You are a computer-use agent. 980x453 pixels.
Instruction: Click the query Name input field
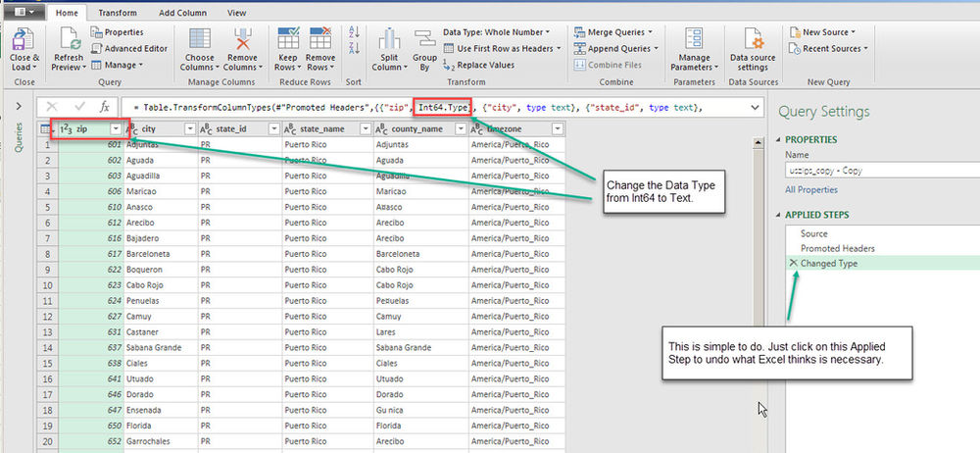pyautogui.click(x=883, y=170)
